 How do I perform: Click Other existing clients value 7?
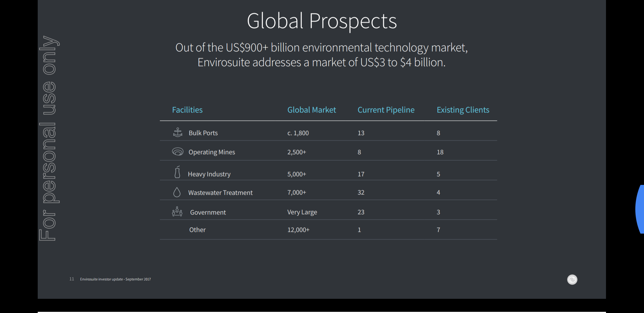click(438, 230)
